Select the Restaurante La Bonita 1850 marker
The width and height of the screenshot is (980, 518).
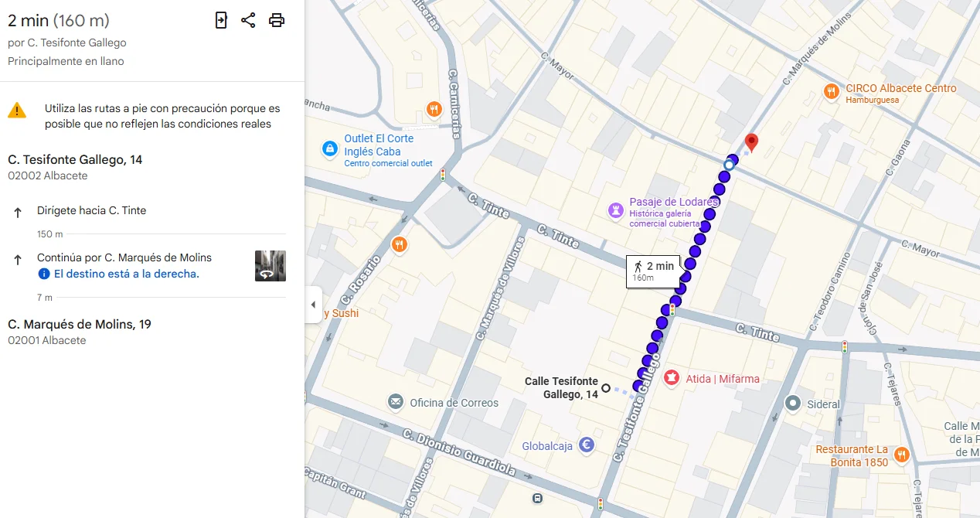[901, 455]
